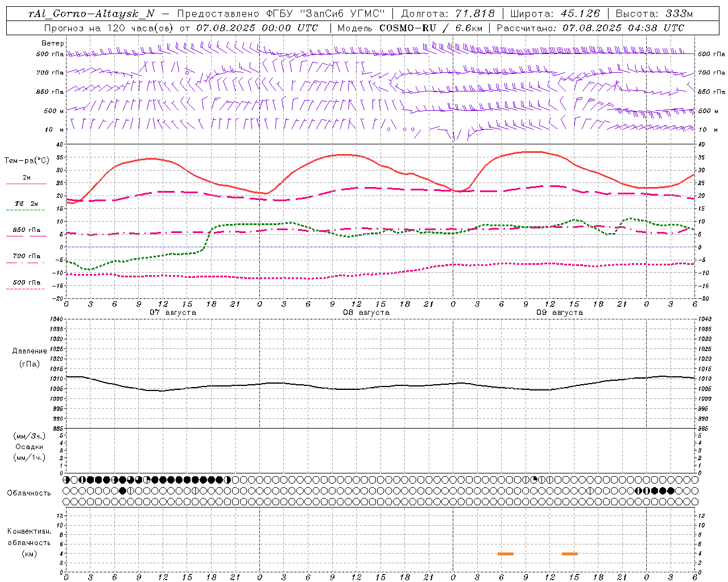Click Рассчитано: 07.08.2025 04:38 UTC timestamp
Image resolution: width=728 pixels, height=582 pixels.
click(x=590, y=28)
